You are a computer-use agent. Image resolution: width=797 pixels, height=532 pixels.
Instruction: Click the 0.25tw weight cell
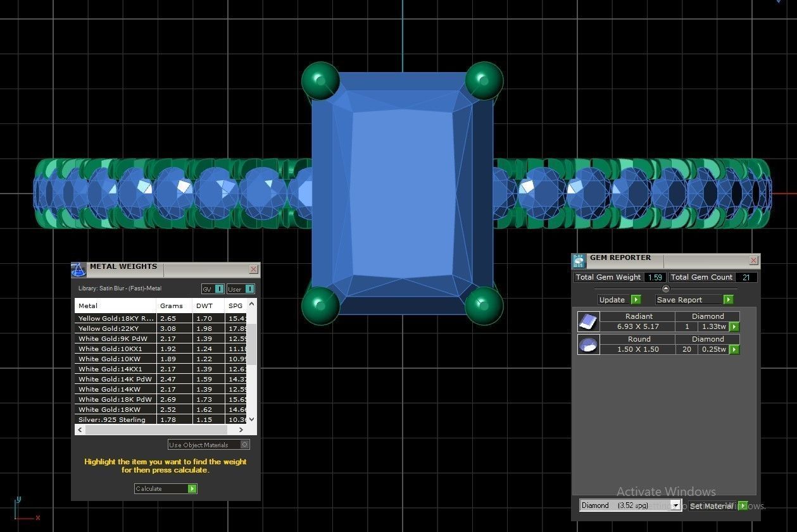click(x=714, y=349)
